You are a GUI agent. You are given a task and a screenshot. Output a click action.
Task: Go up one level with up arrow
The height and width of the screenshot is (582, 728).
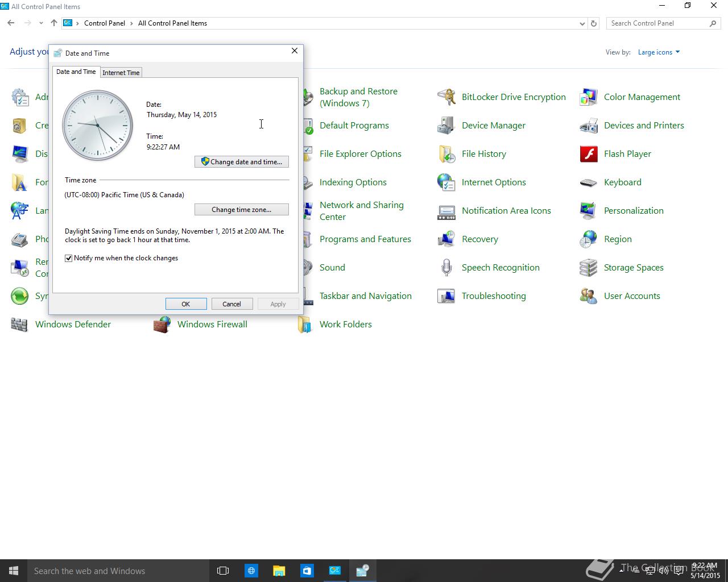(x=53, y=23)
